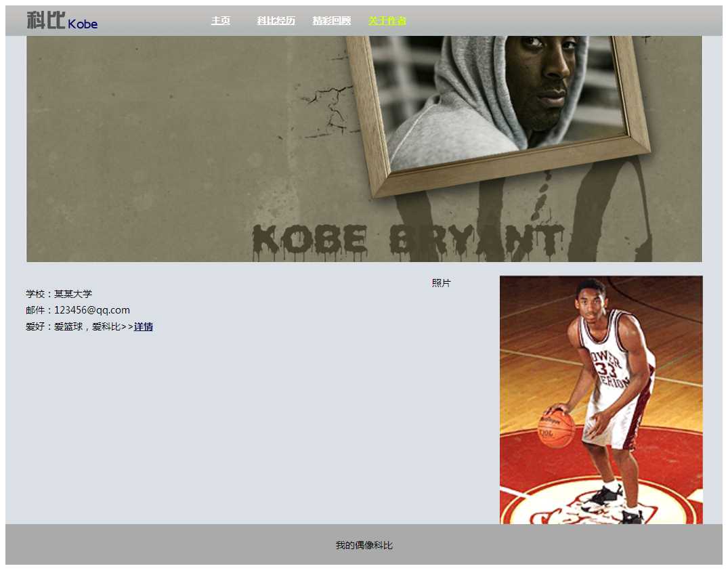Image resolution: width=728 pixels, height=581 pixels.
Task: Click the email address 123456@qq.com
Action: tap(91, 310)
